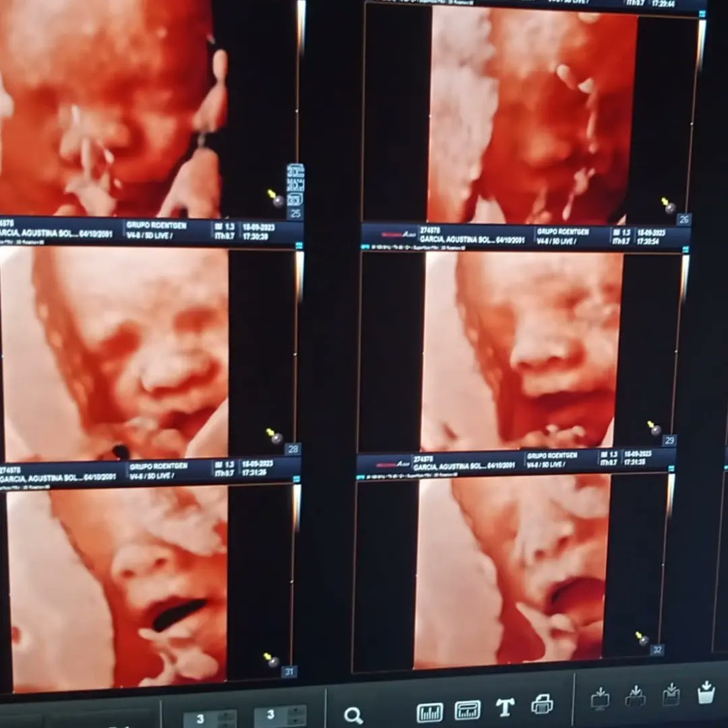Click GRUPO ROENTGEN text under image 29
728x728 pixels.
pos(551,456)
